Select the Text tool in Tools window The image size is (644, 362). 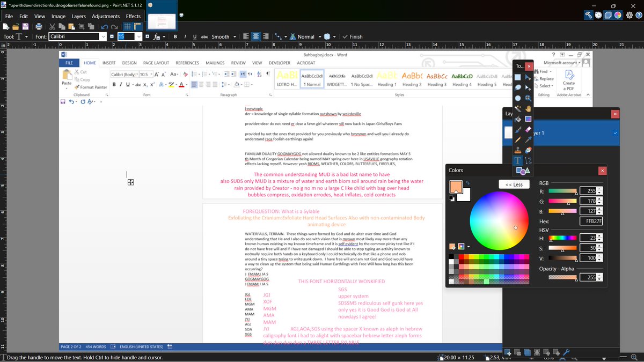click(517, 160)
